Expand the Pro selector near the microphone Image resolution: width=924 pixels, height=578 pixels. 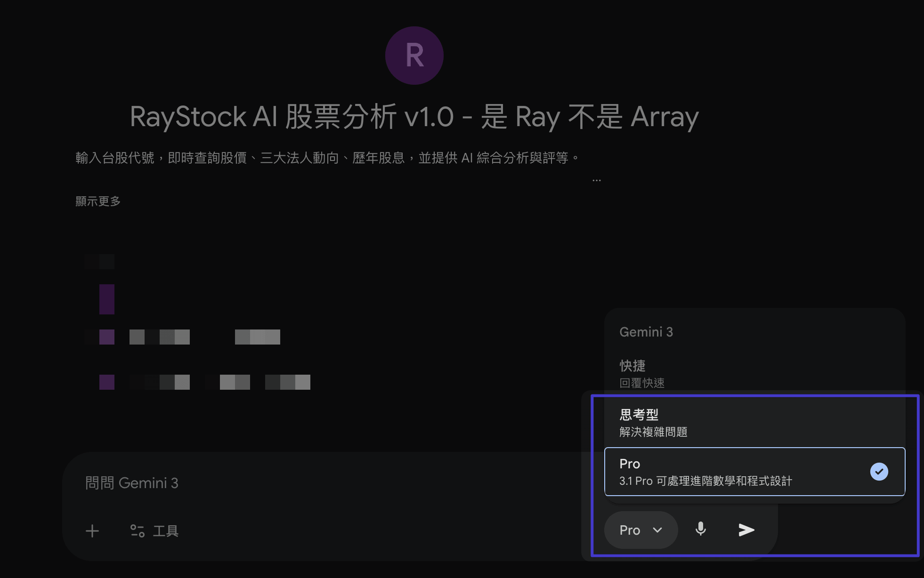(x=640, y=530)
